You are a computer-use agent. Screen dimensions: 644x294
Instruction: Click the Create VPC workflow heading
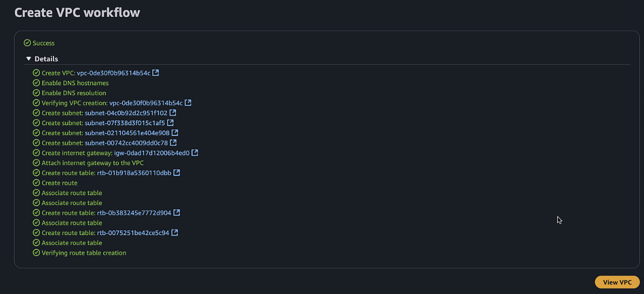(77, 13)
